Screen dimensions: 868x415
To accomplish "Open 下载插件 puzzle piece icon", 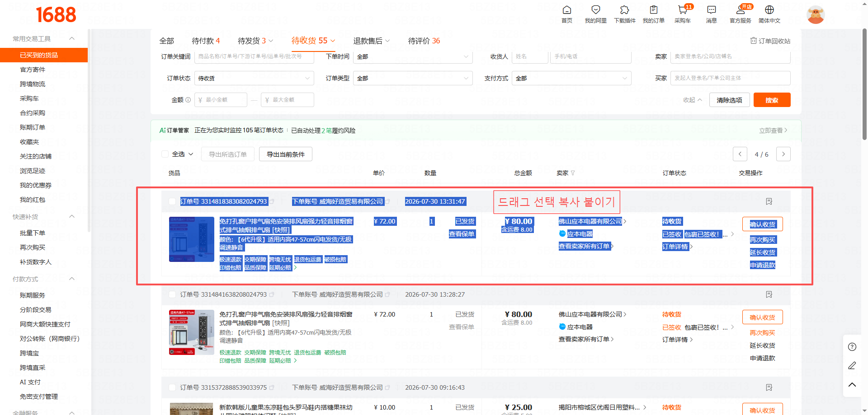I will tap(625, 10).
